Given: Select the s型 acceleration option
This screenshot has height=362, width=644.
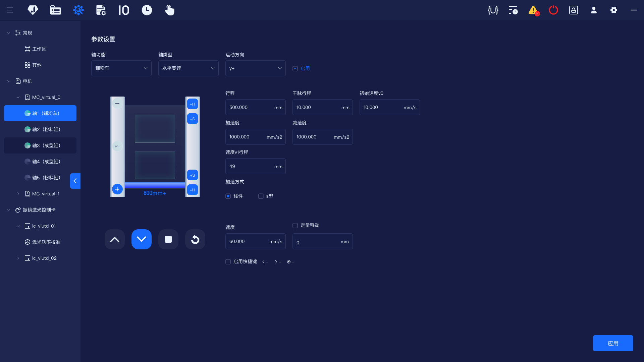Looking at the screenshot, I should click(x=261, y=196).
